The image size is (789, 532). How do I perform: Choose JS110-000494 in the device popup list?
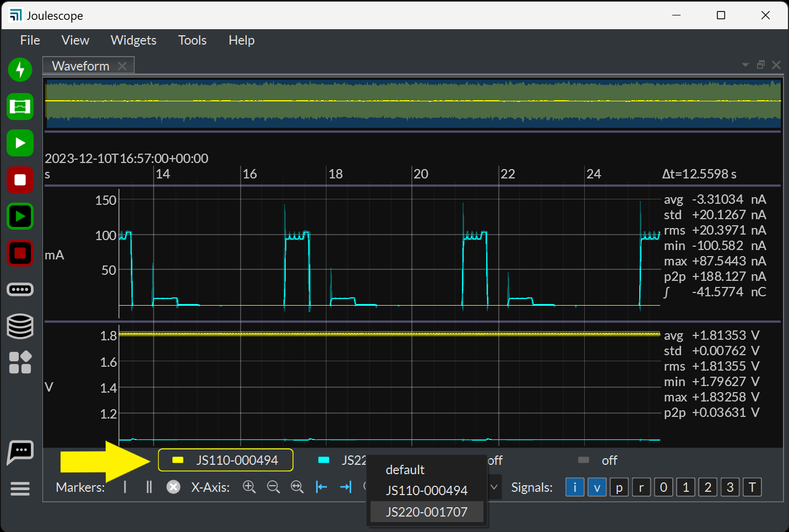427,490
